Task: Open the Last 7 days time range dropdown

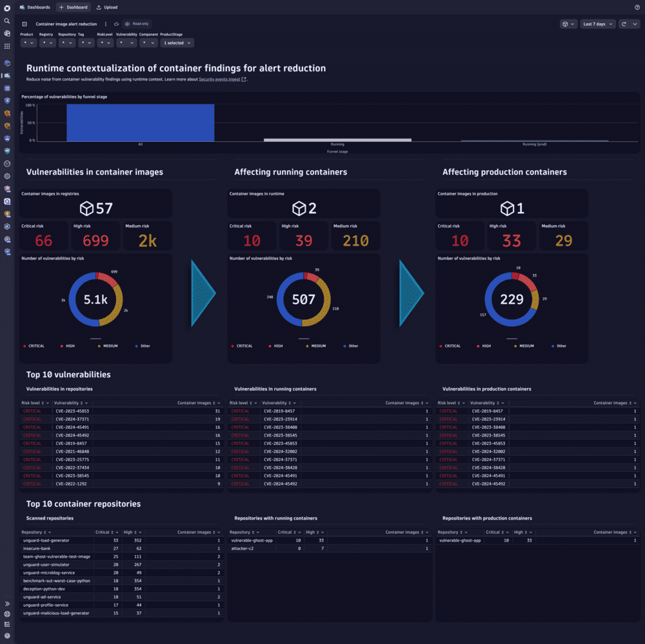Action: point(594,23)
